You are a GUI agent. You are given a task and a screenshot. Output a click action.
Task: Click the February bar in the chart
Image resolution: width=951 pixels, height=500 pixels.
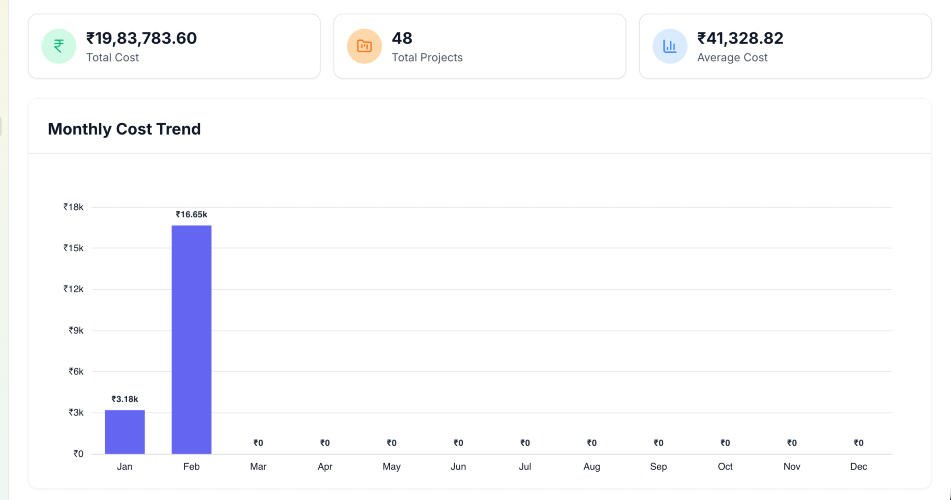(x=191, y=339)
